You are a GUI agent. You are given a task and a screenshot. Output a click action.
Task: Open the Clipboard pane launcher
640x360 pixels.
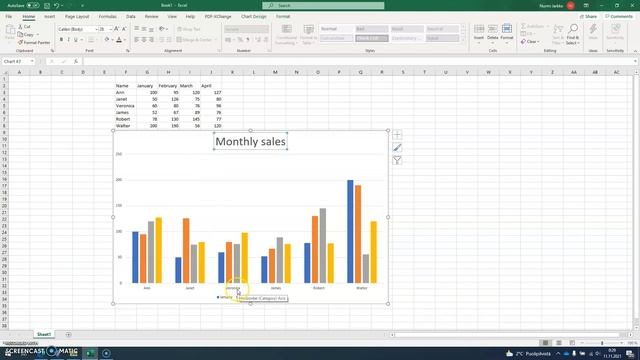52,51
